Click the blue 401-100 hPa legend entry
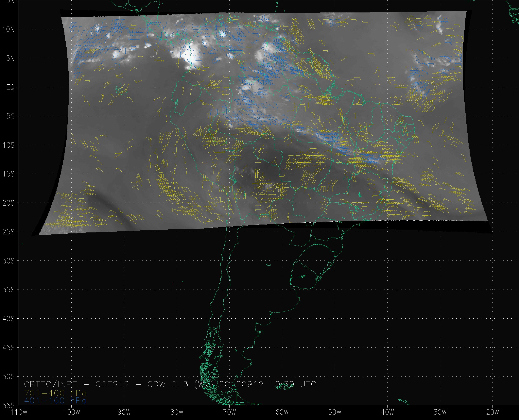The height and width of the screenshot is (420, 519). coord(55,401)
